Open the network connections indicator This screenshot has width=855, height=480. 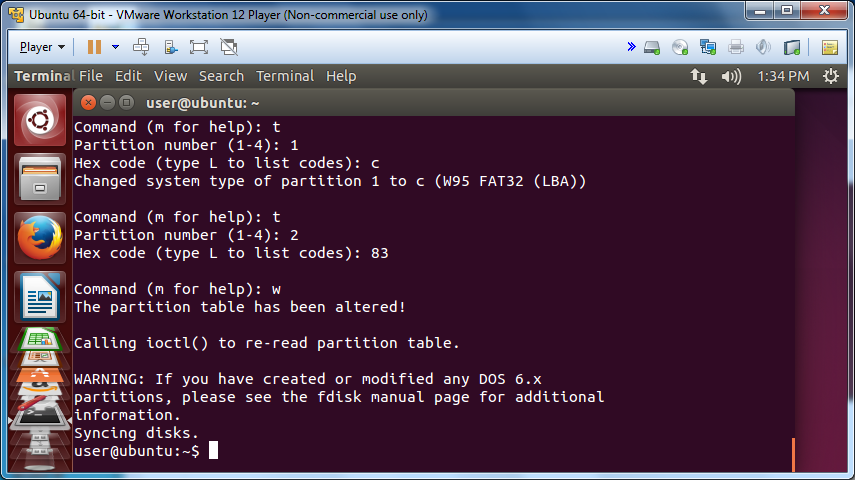(699, 76)
